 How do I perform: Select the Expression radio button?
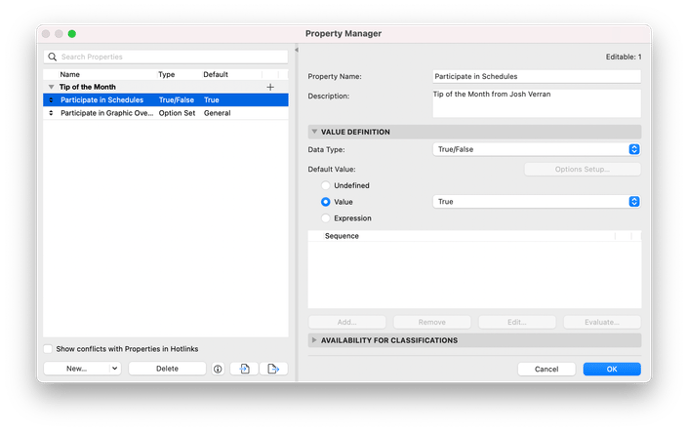325,218
